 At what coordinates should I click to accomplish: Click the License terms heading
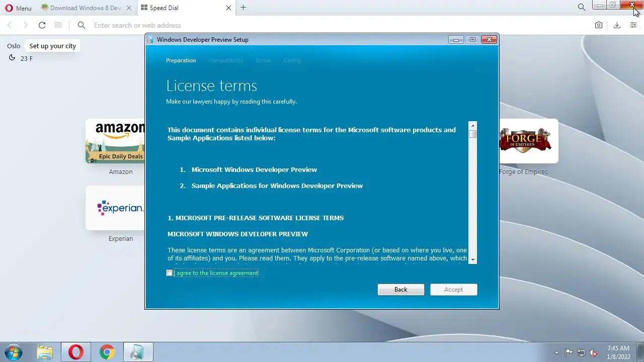click(211, 85)
